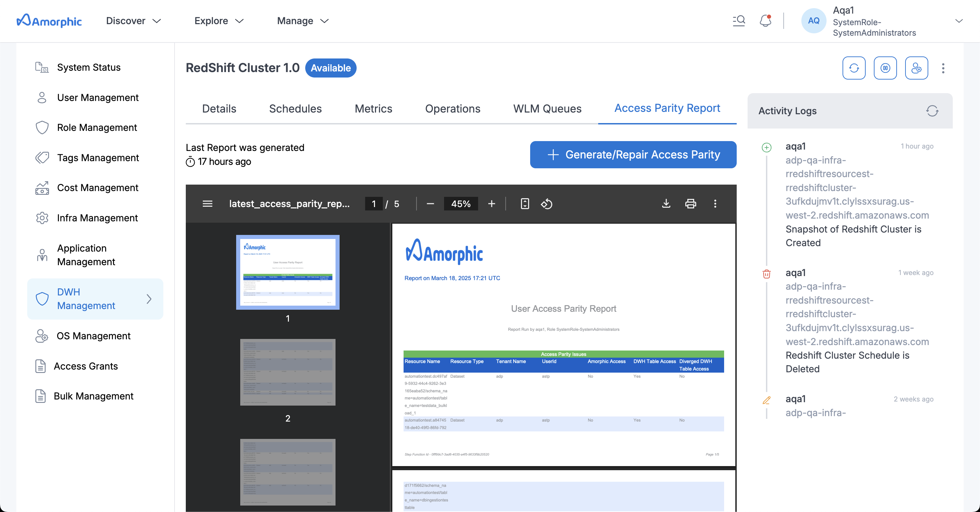This screenshot has width=980, height=512.
Task: Click the Available status badge
Action: [331, 68]
